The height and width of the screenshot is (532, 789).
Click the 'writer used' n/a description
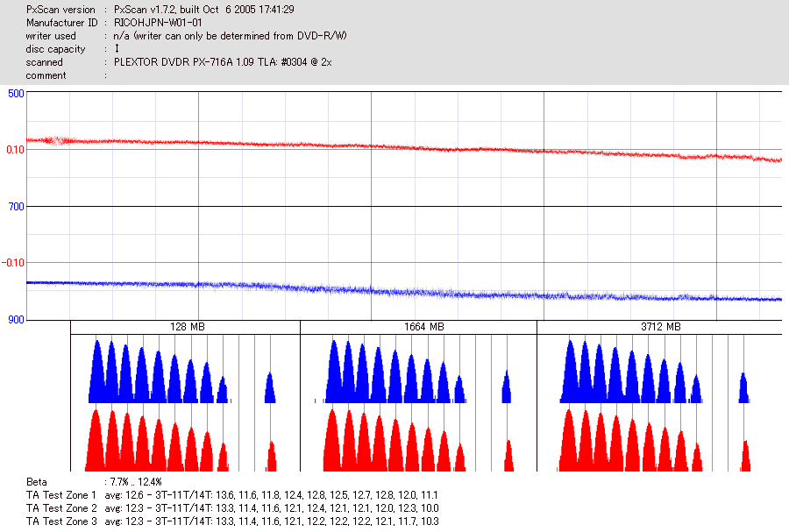230,36
